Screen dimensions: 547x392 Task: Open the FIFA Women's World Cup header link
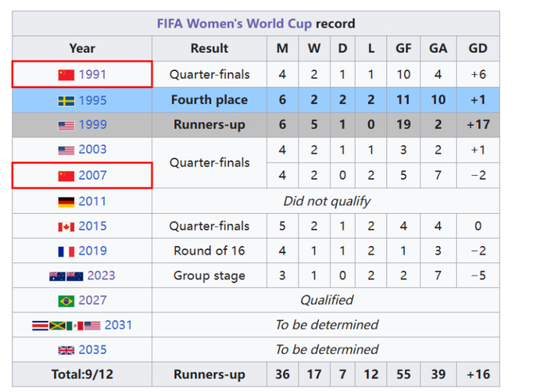click(234, 23)
